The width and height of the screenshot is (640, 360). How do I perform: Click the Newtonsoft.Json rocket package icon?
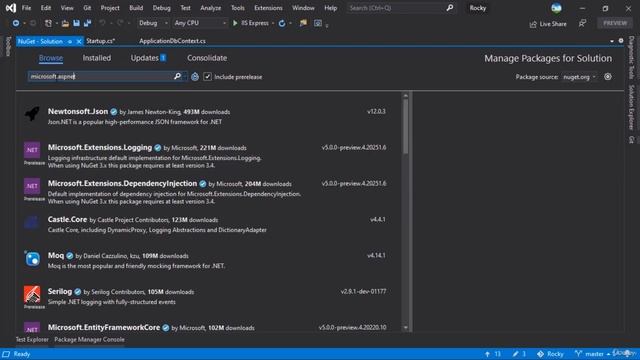tap(32, 114)
